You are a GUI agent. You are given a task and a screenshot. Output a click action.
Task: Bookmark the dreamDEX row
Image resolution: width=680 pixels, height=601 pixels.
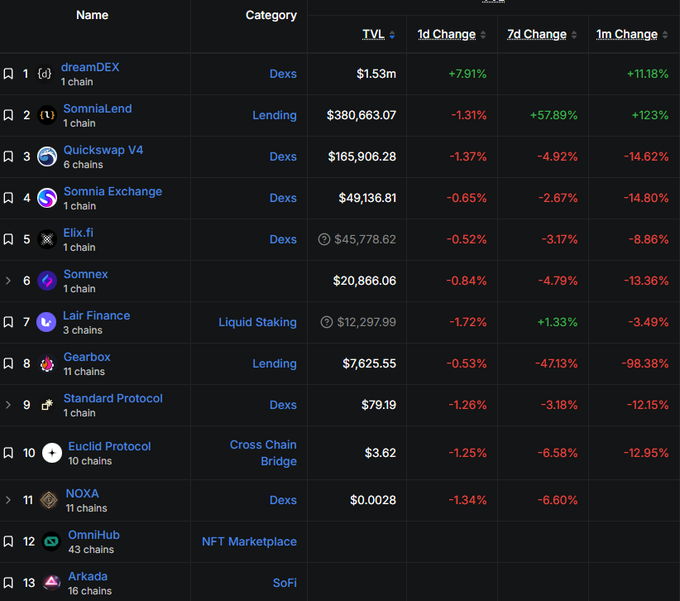(x=8, y=74)
